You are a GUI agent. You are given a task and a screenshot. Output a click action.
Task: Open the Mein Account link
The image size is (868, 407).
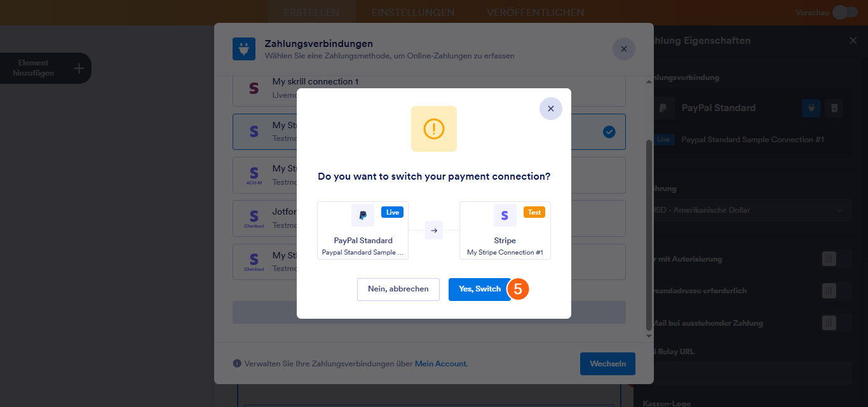tap(441, 364)
